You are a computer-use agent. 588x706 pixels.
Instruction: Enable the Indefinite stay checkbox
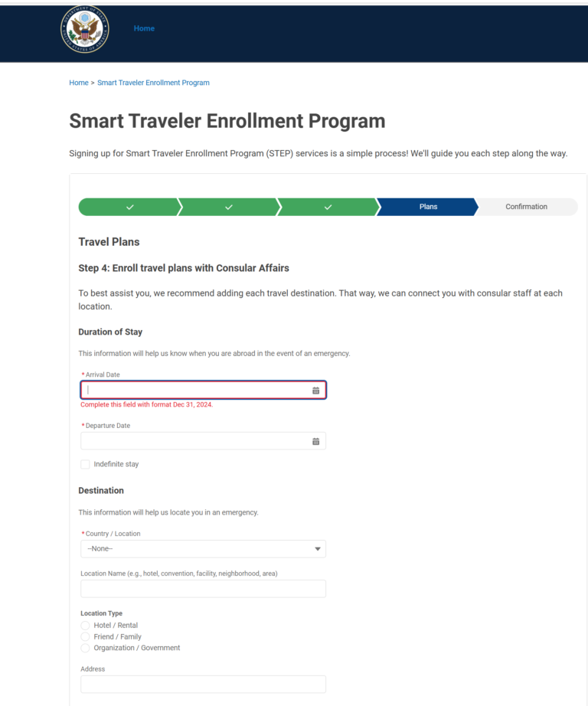(85, 464)
